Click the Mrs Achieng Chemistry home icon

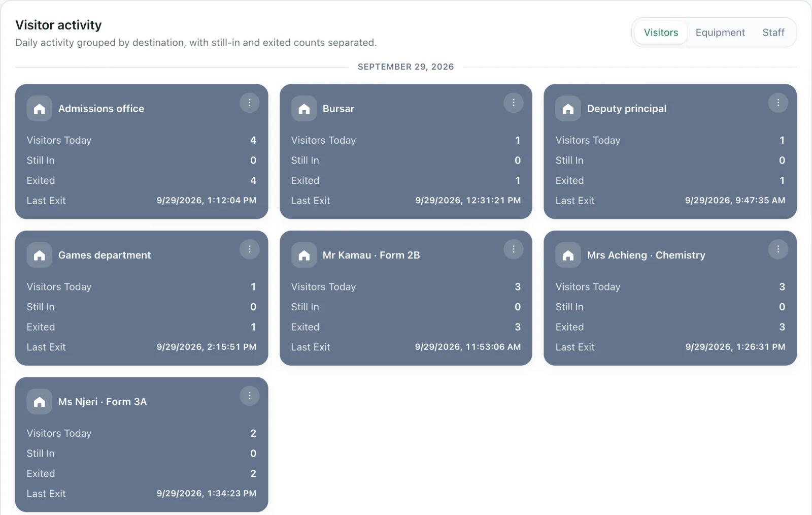pyautogui.click(x=568, y=255)
